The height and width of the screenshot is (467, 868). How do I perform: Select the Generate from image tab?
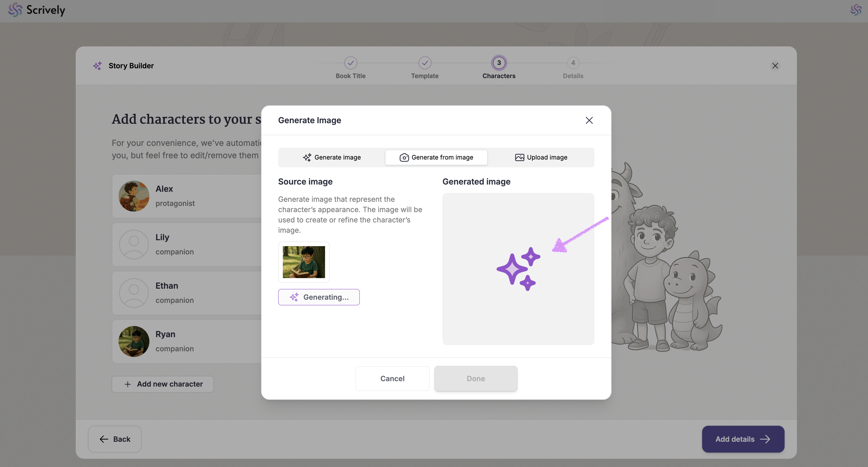point(436,157)
